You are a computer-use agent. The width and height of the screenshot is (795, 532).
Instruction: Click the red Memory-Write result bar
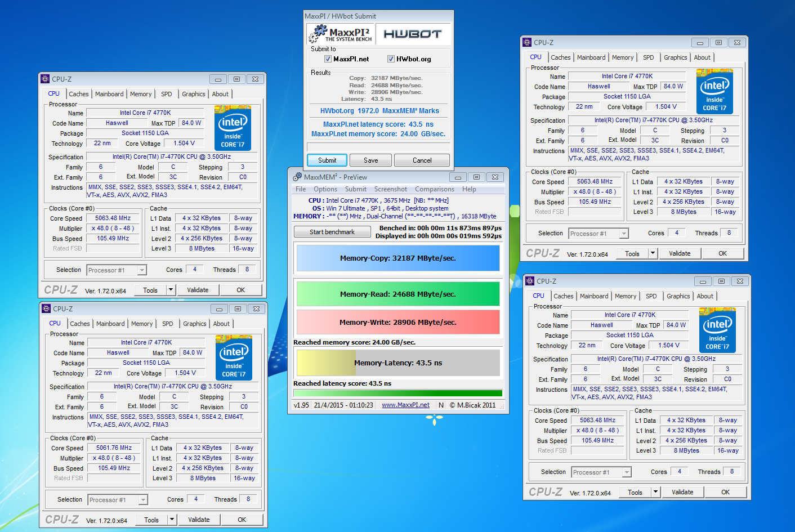pos(398,322)
